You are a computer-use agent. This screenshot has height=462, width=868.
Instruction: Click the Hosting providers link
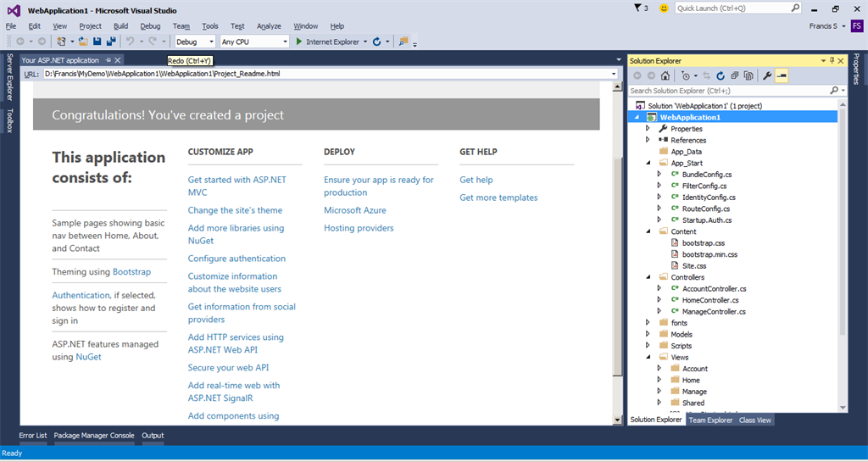359,228
